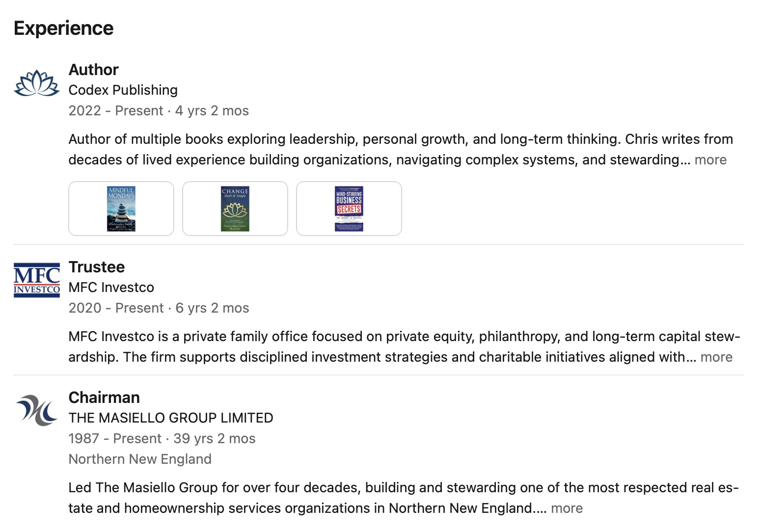Click the lotus icon beside Author role

36,83
